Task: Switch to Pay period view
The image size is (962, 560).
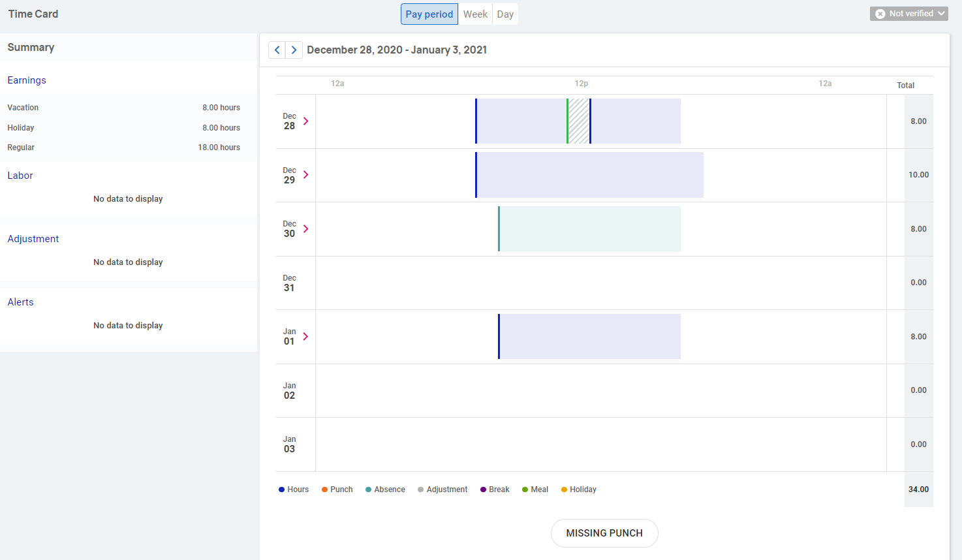Action: pyautogui.click(x=429, y=14)
